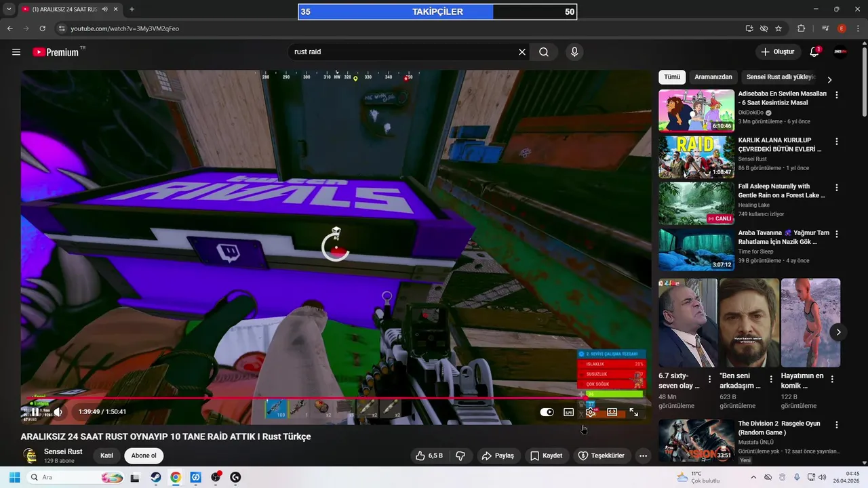Pause the video playback
Image resolution: width=868 pixels, height=488 pixels.
point(35,411)
